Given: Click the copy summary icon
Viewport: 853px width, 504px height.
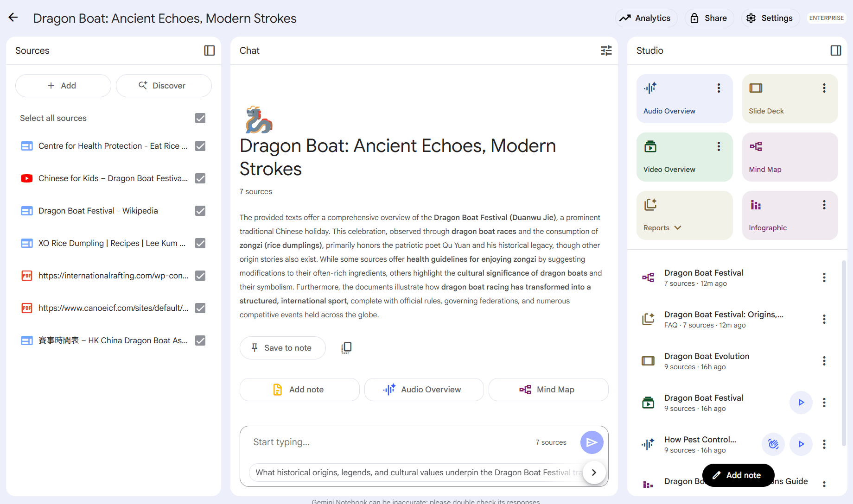Looking at the screenshot, I should (346, 348).
